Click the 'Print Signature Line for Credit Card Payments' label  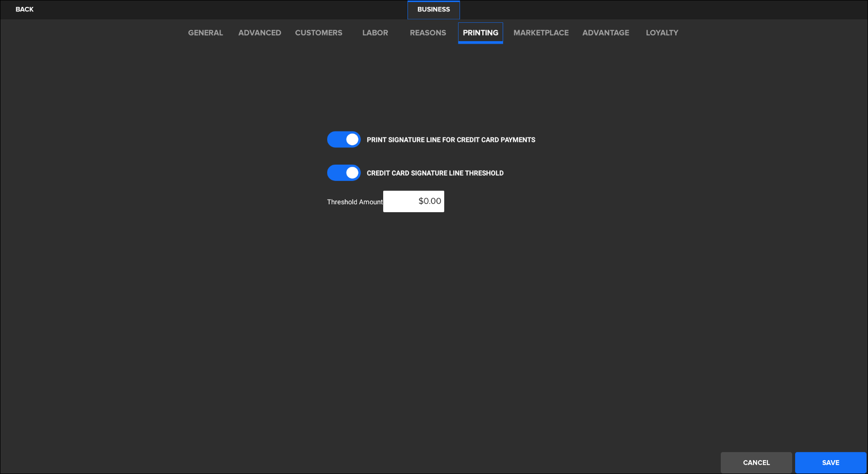click(451, 140)
